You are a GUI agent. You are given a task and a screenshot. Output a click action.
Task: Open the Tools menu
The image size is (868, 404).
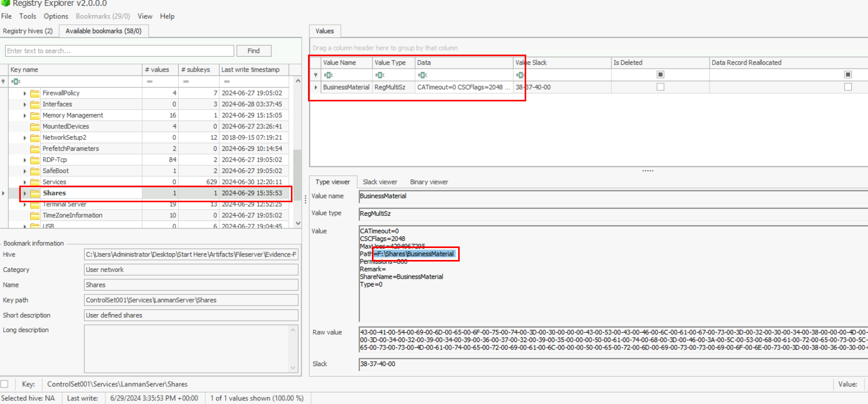coord(28,16)
